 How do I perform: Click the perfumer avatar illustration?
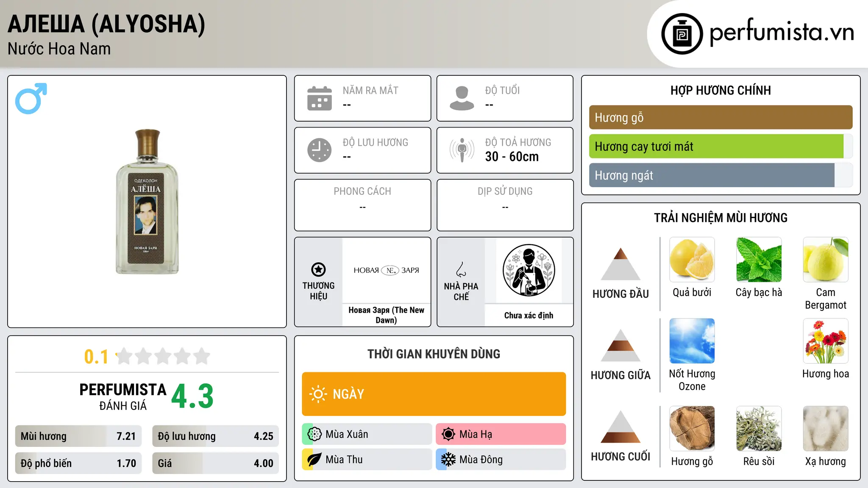coord(529,270)
